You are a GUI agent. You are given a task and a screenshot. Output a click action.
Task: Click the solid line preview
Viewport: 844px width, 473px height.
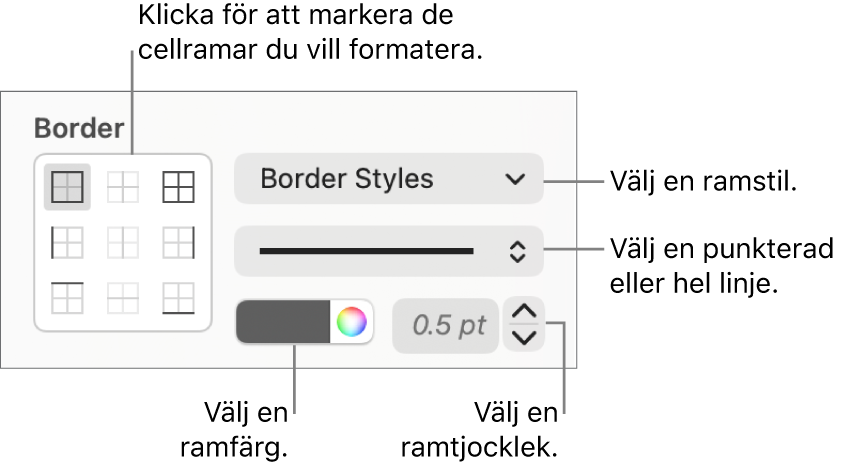coord(367,251)
